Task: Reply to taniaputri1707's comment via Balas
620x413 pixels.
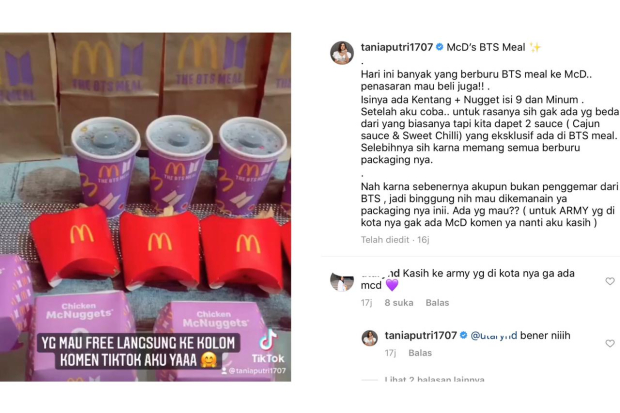Action: (x=420, y=353)
